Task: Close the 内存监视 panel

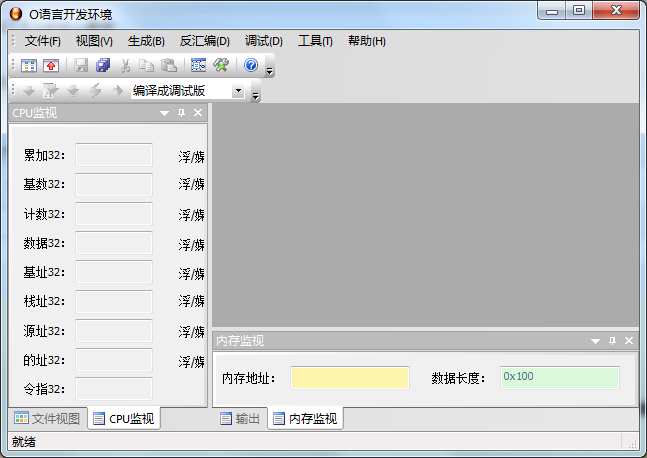Action: (x=629, y=341)
